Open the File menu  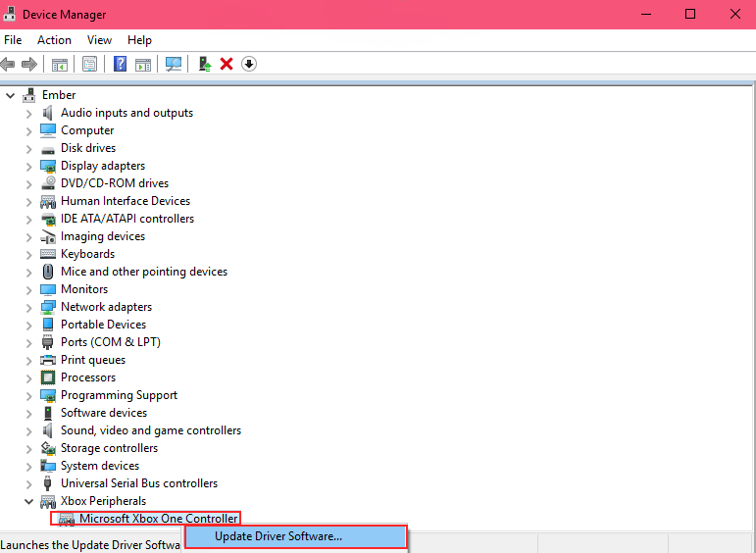pos(13,40)
